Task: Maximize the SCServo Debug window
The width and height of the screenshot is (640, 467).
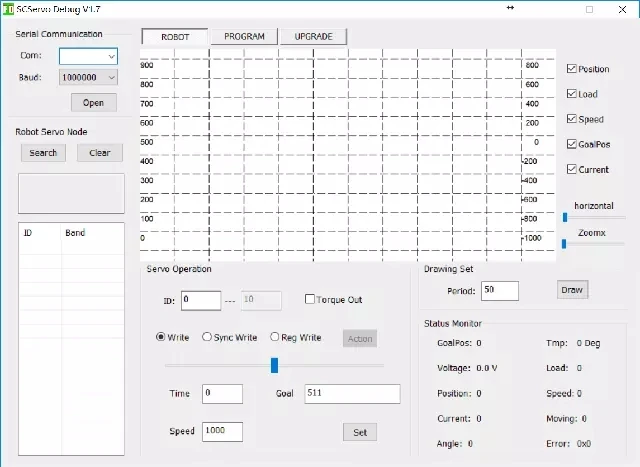Action: coord(589,9)
